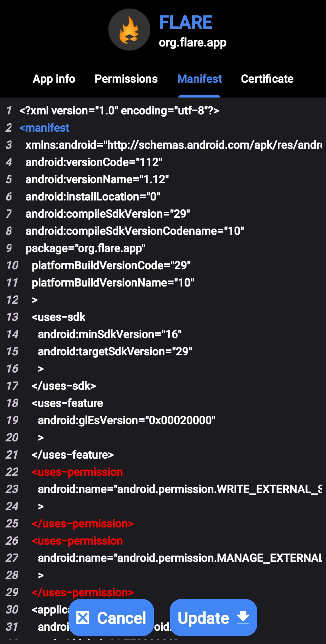
Task: Click the WRITE_EXTERNAL permission line
Action: (180, 489)
